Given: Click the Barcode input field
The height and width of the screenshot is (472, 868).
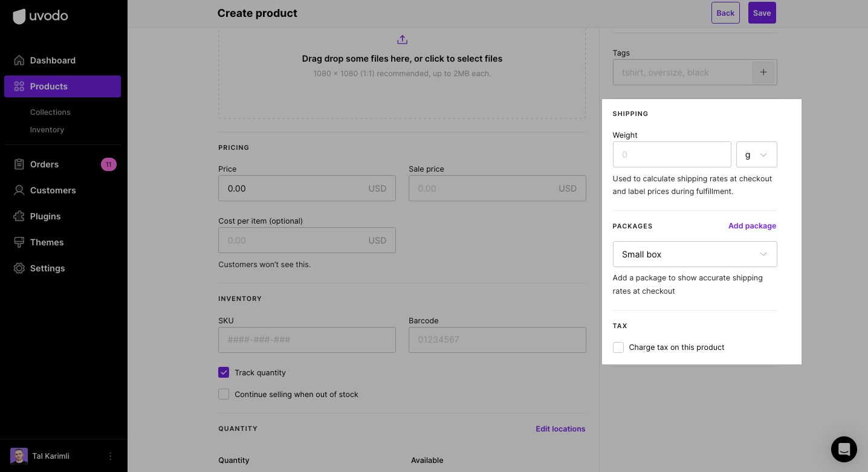Looking at the screenshot, I should 497,340.
